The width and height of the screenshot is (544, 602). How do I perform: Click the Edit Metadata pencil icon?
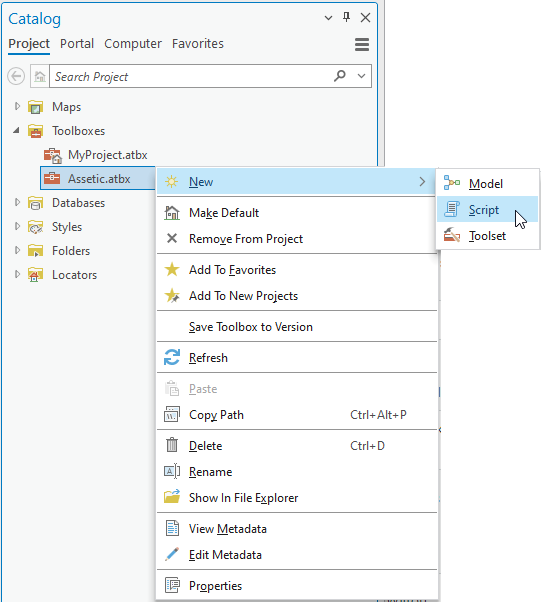point(172,554)
